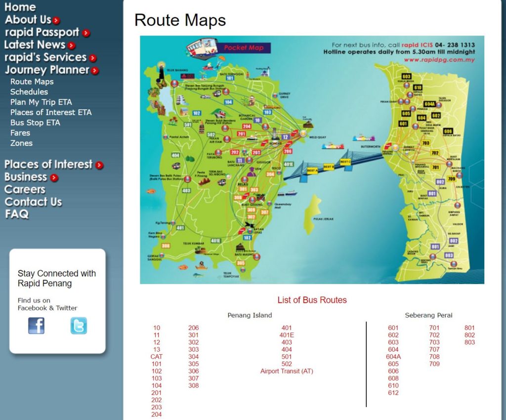Open Plan My Trip ETA
This screenshot has height=420, width=506.
41,102
